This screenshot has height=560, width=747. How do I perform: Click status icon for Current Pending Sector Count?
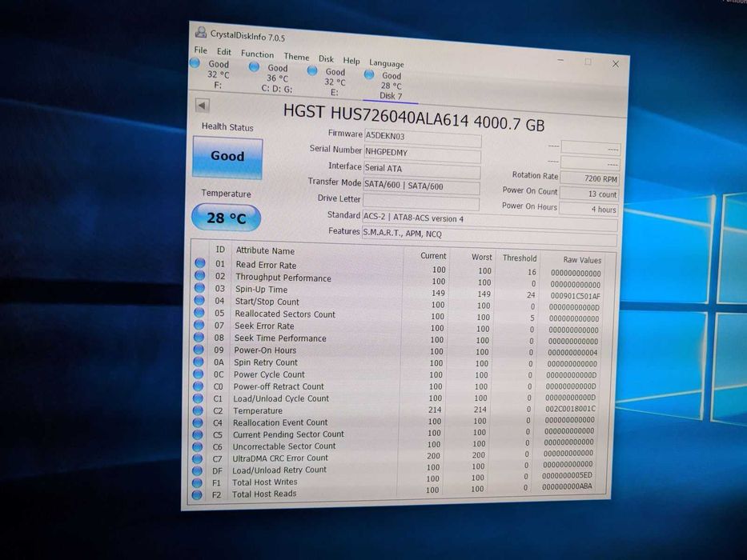198,434
